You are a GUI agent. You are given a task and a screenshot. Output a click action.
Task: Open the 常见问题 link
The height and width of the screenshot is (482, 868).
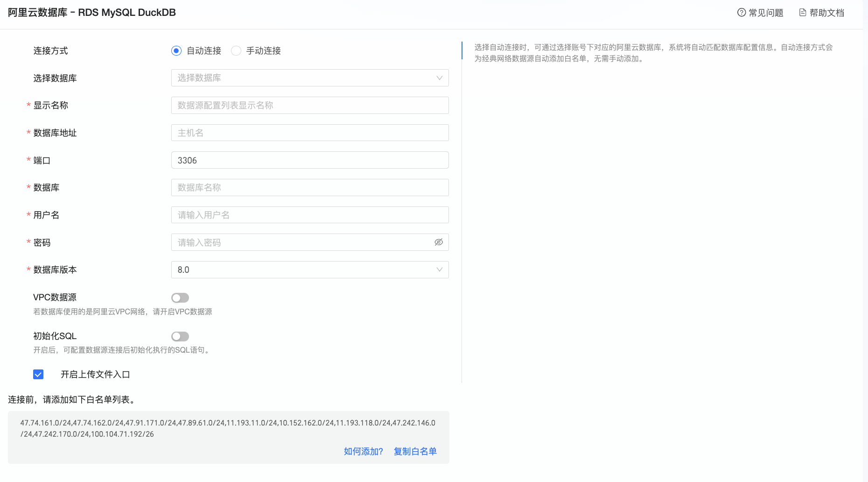[760, 13]
